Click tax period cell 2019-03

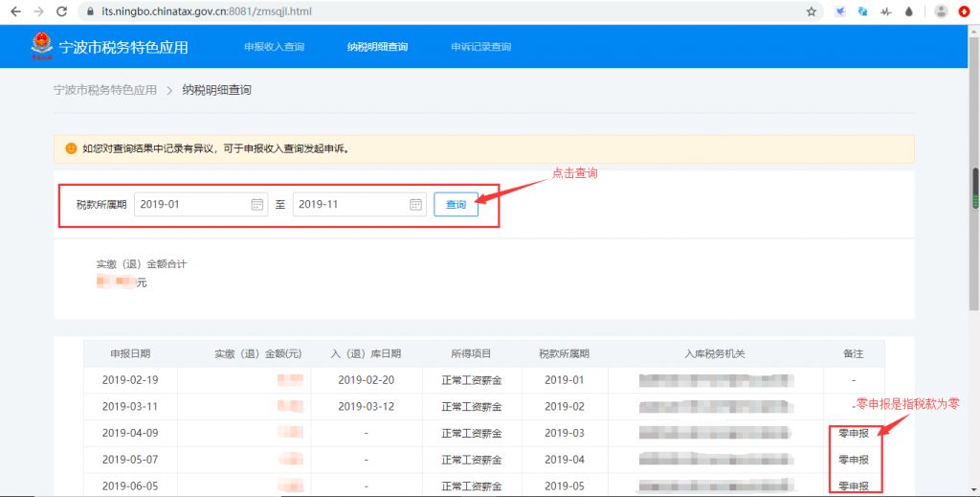point(565,433)
